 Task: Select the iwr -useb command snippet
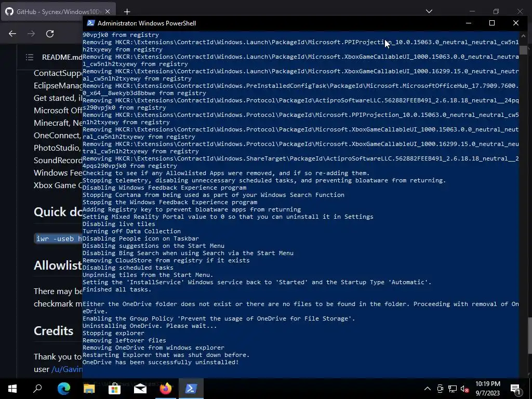(x=59, y=238)
